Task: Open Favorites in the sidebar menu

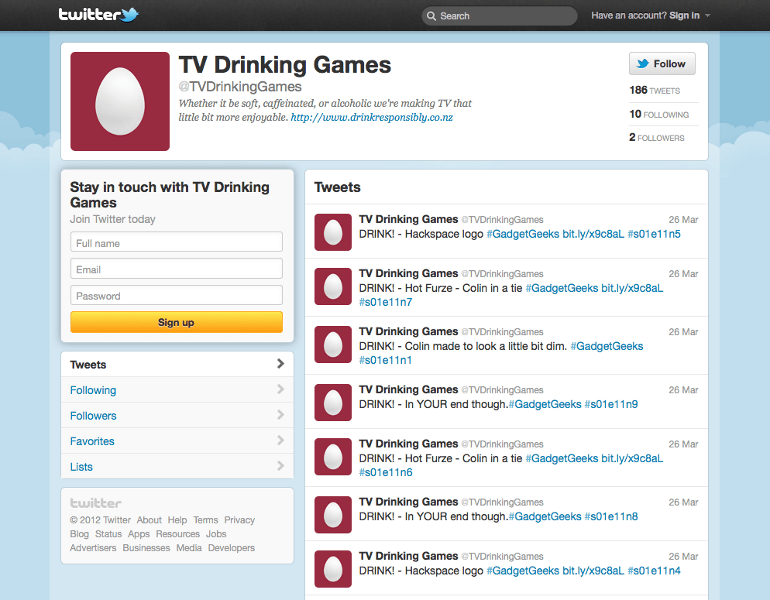Action: pyautogui.click(x=177, y=441)
